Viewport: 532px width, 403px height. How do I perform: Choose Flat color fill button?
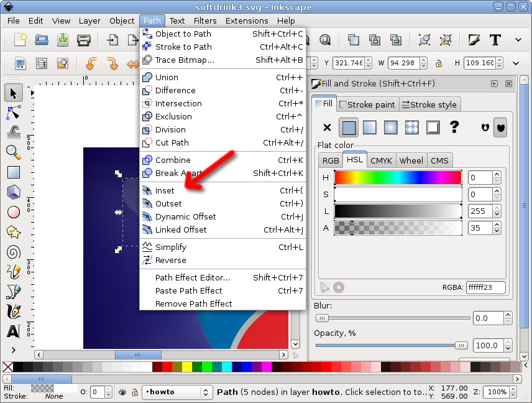point(349,127)
